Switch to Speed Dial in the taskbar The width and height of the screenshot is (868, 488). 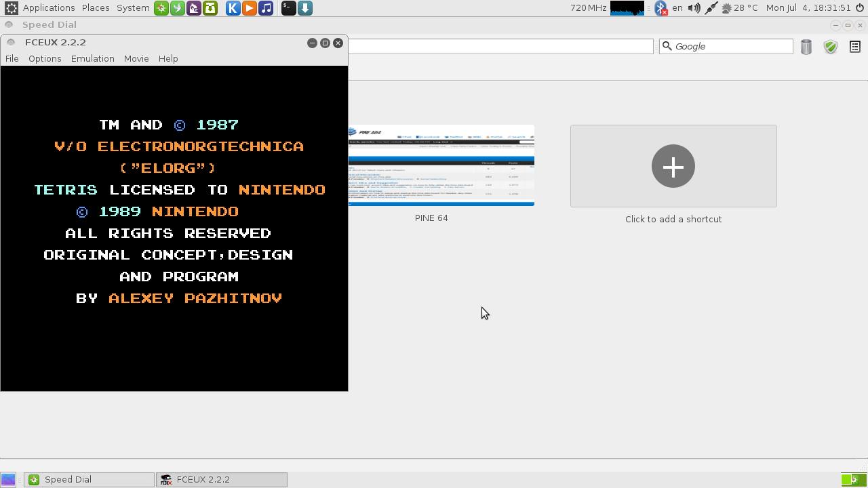tap(89, 480)
